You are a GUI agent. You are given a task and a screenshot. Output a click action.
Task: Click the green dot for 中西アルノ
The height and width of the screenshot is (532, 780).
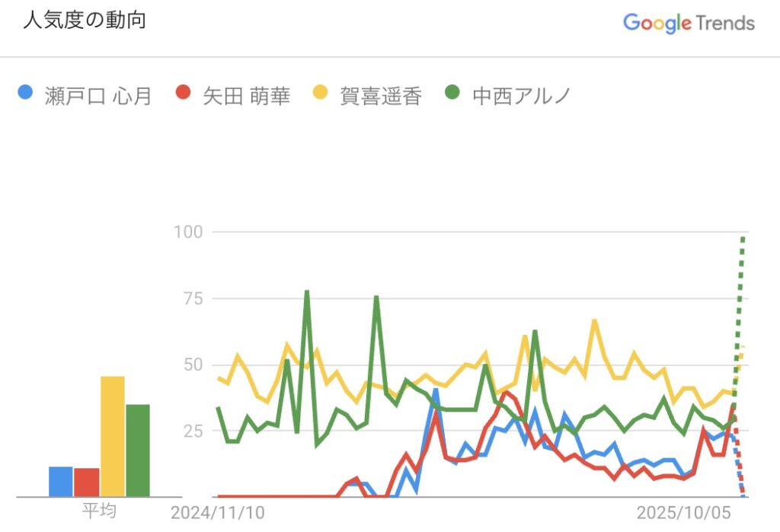point(452,94)
